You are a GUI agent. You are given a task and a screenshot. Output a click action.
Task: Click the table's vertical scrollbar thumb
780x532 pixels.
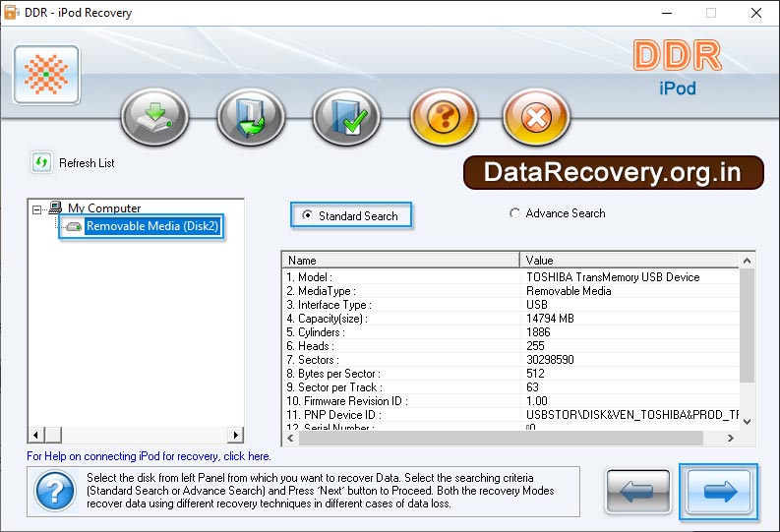[747, 325]
